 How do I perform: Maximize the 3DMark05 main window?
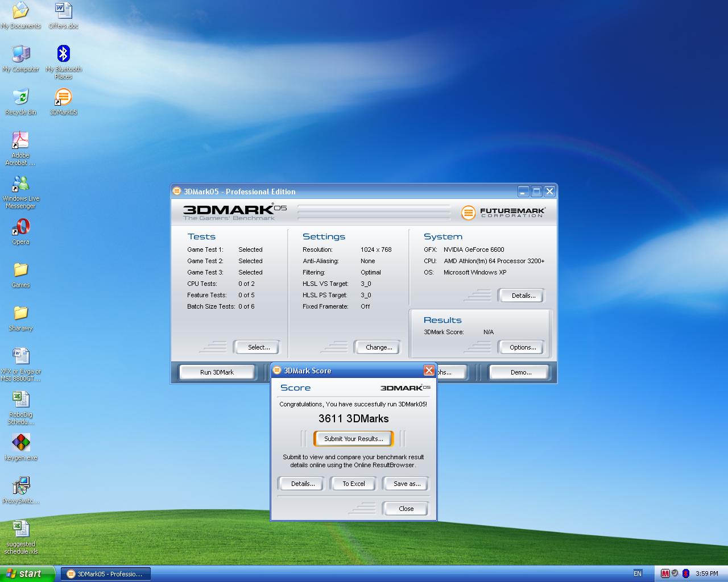tap(536, 192)
